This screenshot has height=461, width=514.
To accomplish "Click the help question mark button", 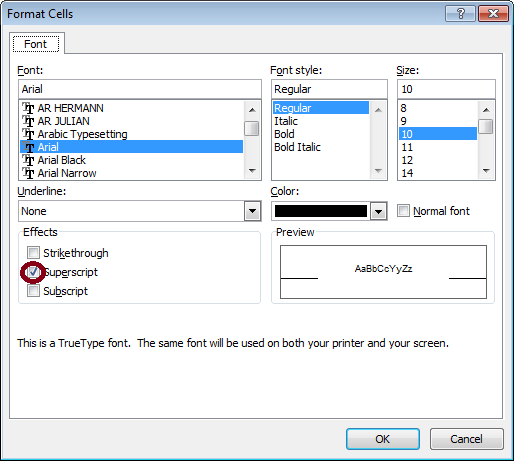I will point(460,14).
